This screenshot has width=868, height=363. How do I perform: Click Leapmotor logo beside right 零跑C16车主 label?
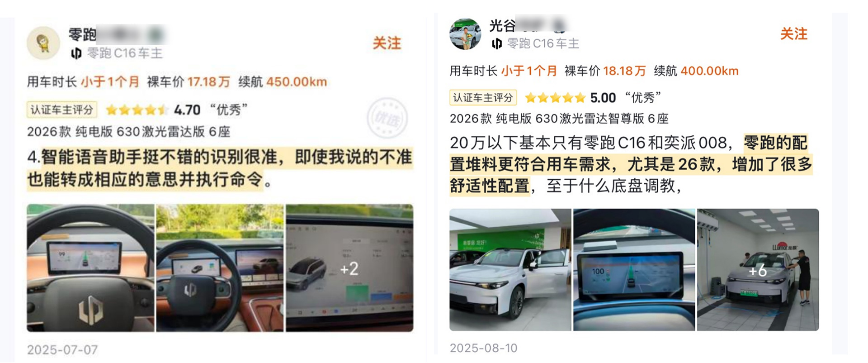497,43
